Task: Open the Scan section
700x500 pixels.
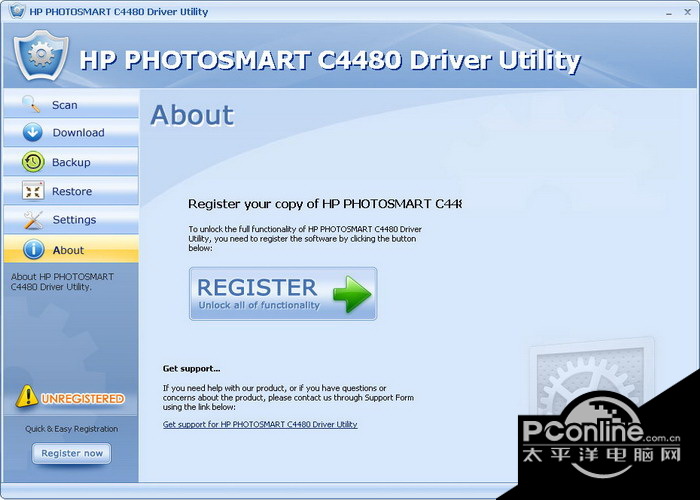Action: point(71,104)
